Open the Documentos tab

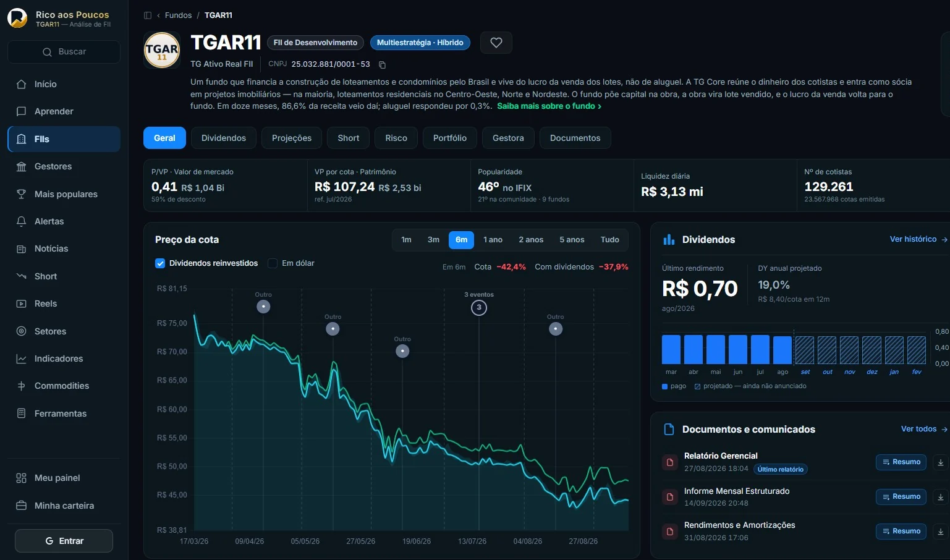pos(575,138)
